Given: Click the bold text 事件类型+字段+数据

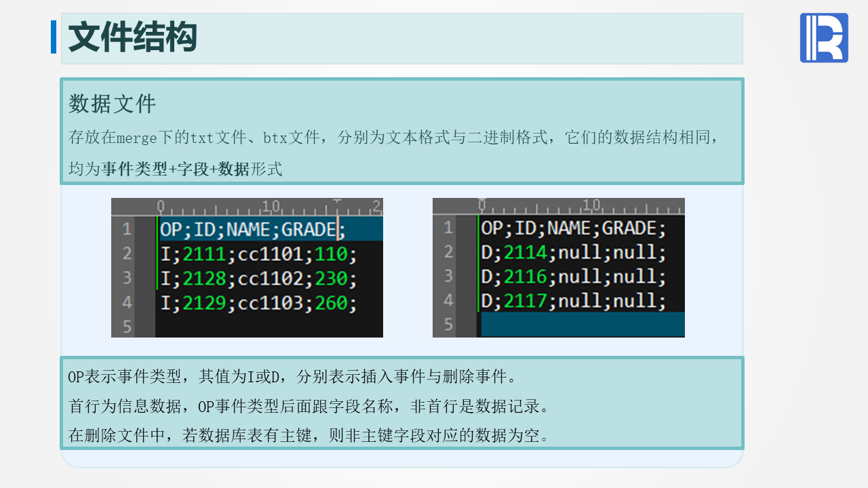Looking at the screenshot, I should [176, 169].
